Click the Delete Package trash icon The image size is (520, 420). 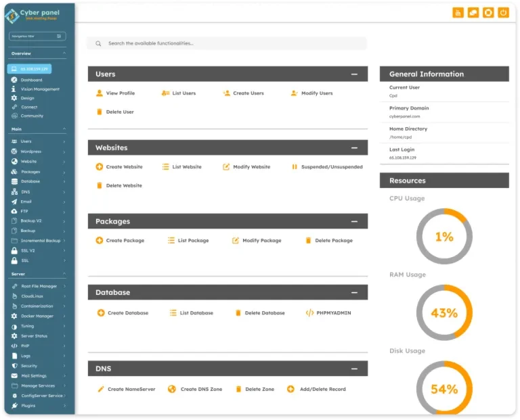[x=308, y=240]
